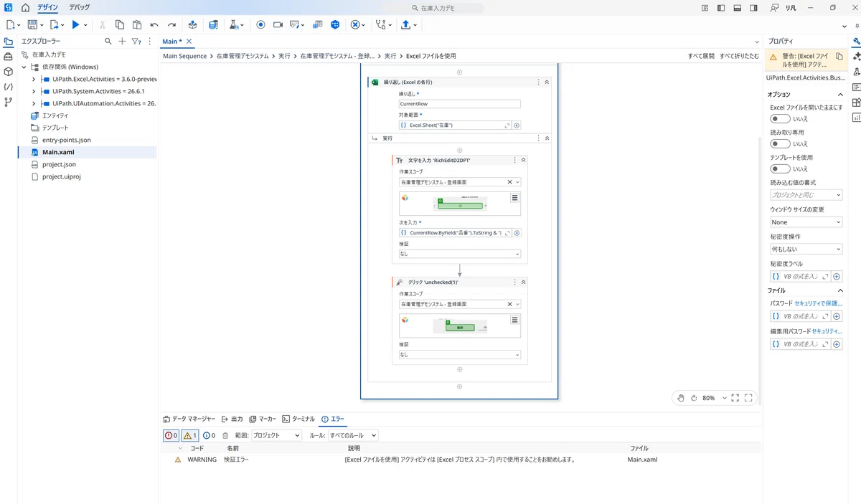Click the delete trash icon in error panel
The height and width of the screenshot is (504, 861).
pos(225,435)
